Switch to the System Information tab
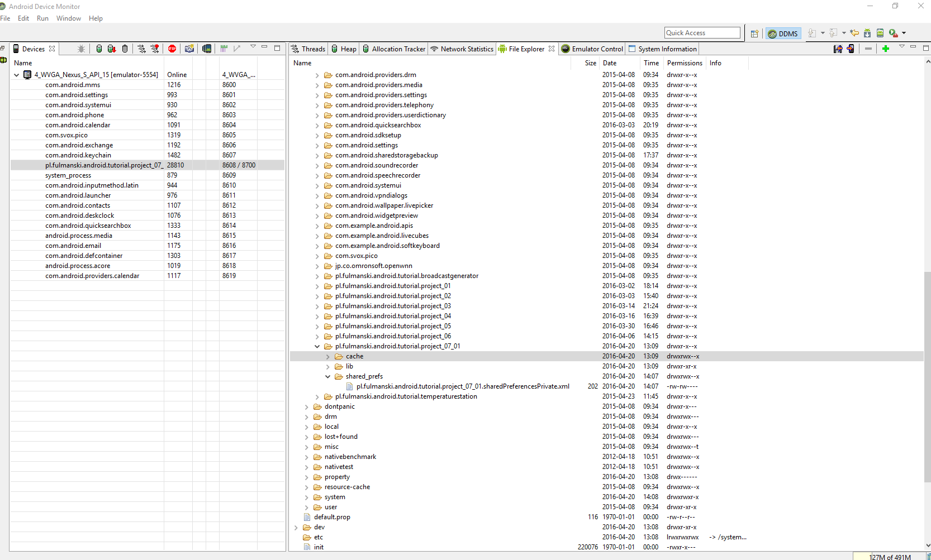Screen dimensions: 931x560 [x=662, y=49]
